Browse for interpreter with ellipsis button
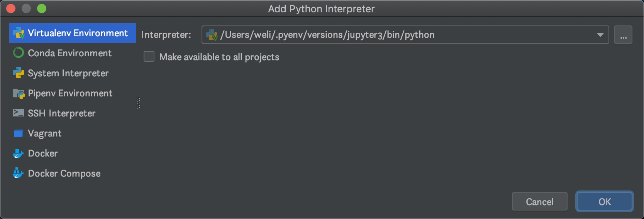The image size is (644, 219). [623, 35]
